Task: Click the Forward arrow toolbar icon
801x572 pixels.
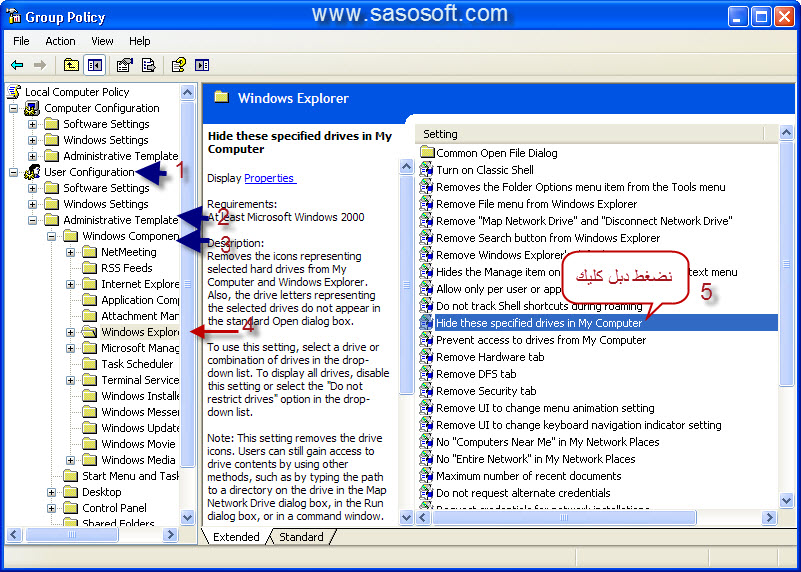Action: point(39,65)
